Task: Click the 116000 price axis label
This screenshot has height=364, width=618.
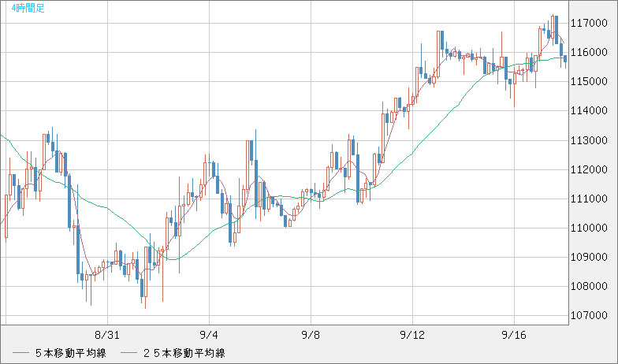Action: [x=590, y=52]
